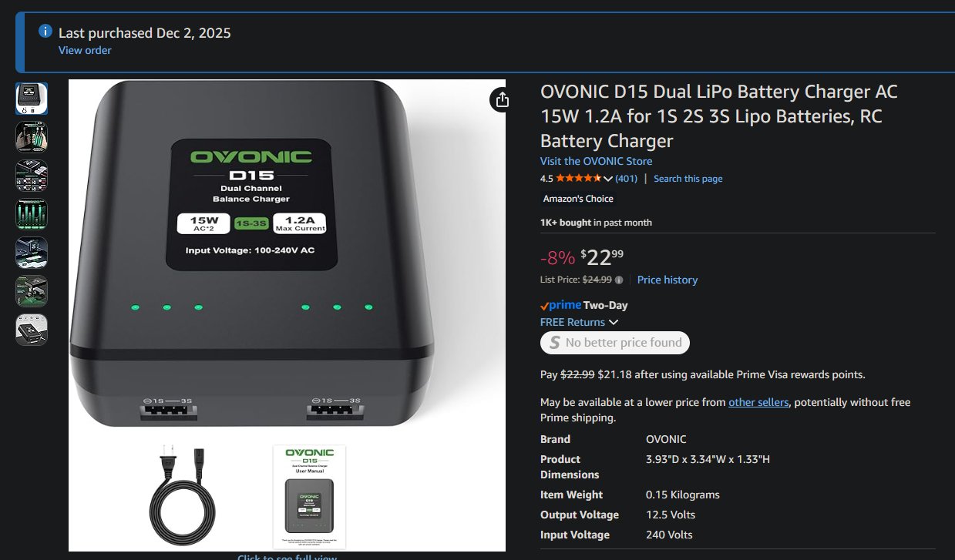Click the share icon on product image
Viewport: 955px width, 560px height.
(x=503, y=99)
